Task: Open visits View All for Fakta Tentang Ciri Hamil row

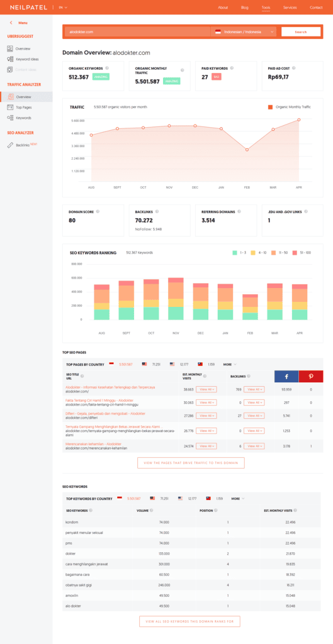Action: [206, 402]
